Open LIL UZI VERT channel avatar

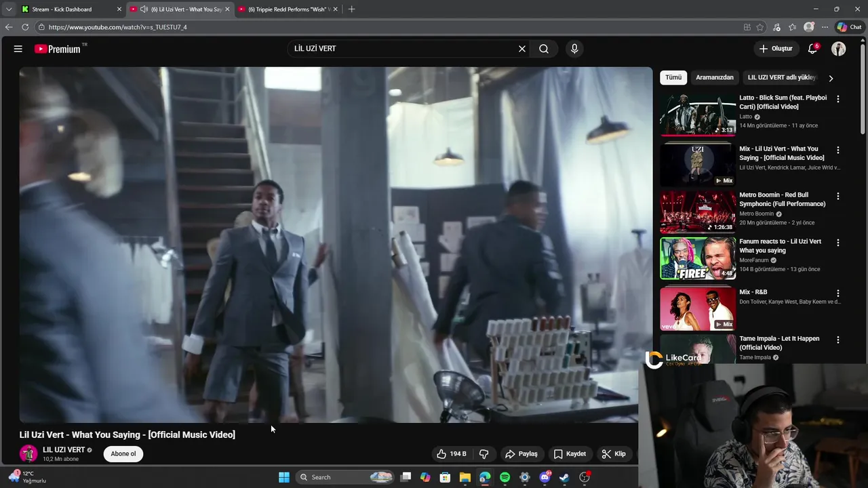coord(28,454)
